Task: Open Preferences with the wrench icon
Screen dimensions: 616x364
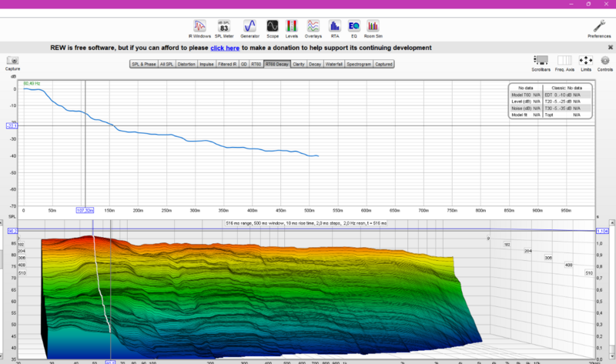Action: tap(599, 27)
